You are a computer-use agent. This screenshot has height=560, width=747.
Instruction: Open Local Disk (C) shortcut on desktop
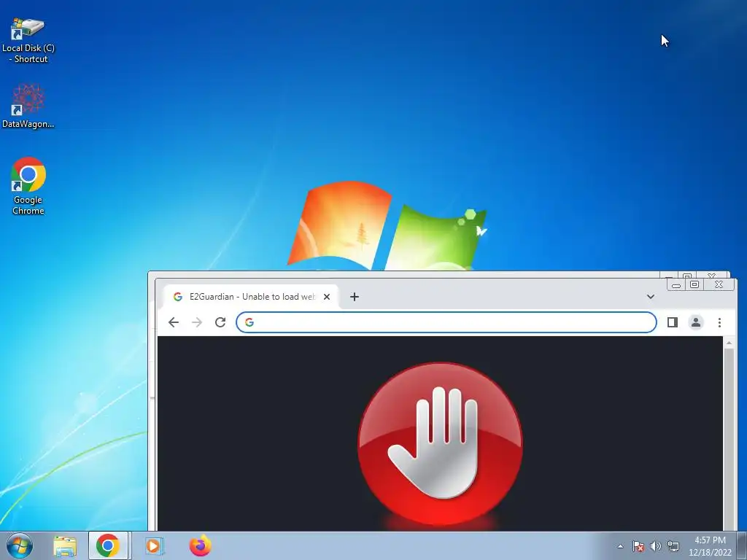28,41
